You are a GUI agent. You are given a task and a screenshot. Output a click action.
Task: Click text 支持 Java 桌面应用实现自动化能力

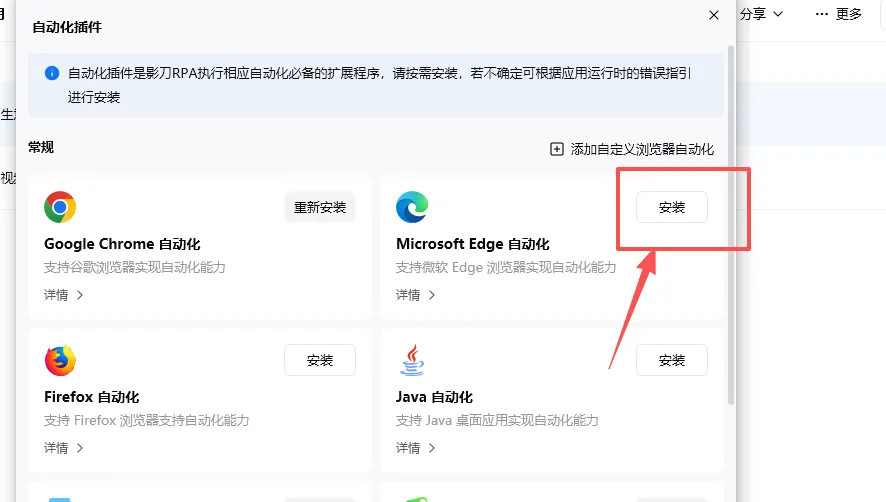(x=497, y=421)
